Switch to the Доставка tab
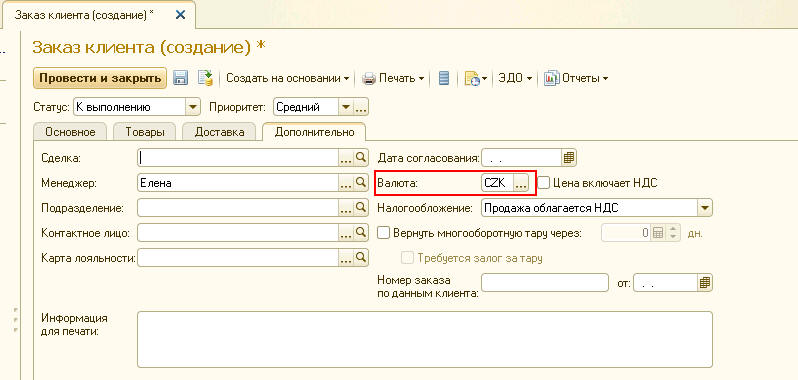The image size is (798, 380). point(219,132)
